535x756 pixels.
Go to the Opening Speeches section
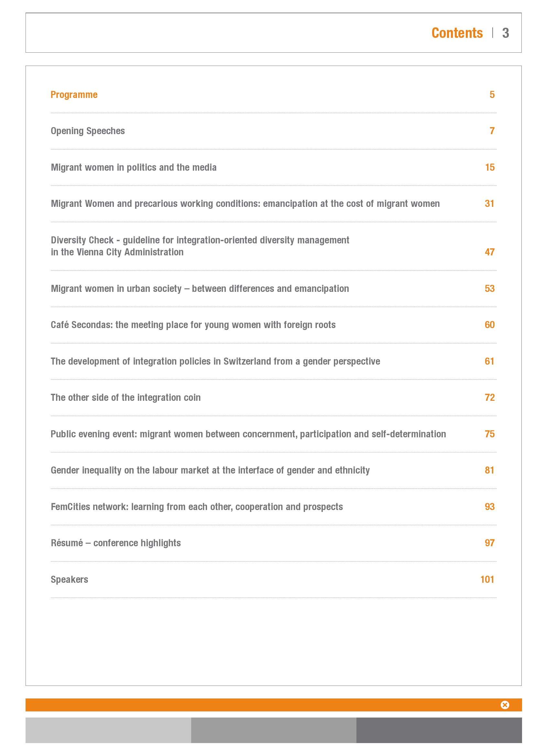(88, 131)
